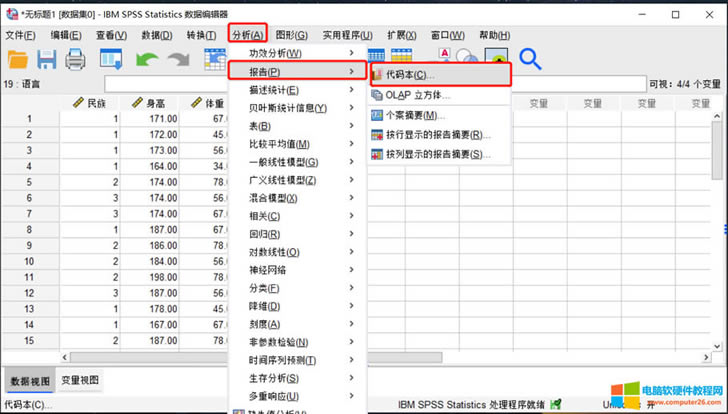
Task: Click the magnifying glass search icon
Action: [x=529, y=60]
